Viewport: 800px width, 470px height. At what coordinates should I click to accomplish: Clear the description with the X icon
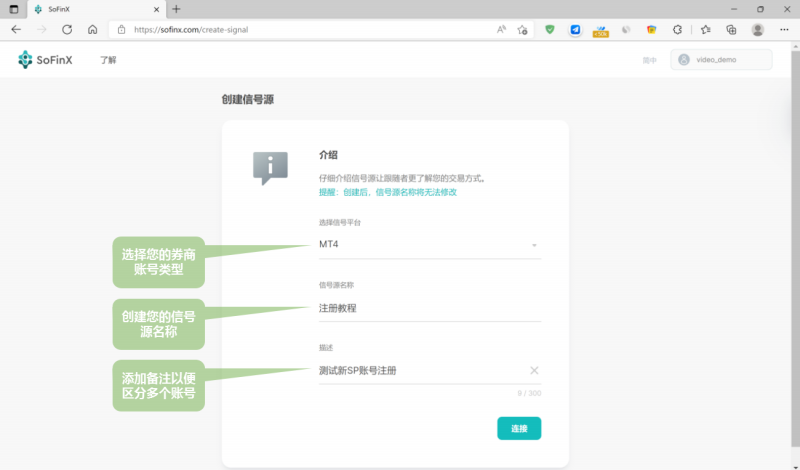534,370
